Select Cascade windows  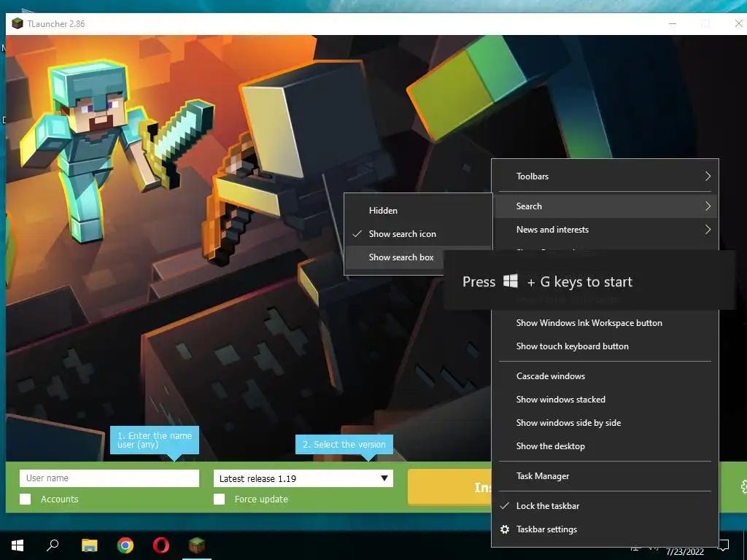[605, 376]
